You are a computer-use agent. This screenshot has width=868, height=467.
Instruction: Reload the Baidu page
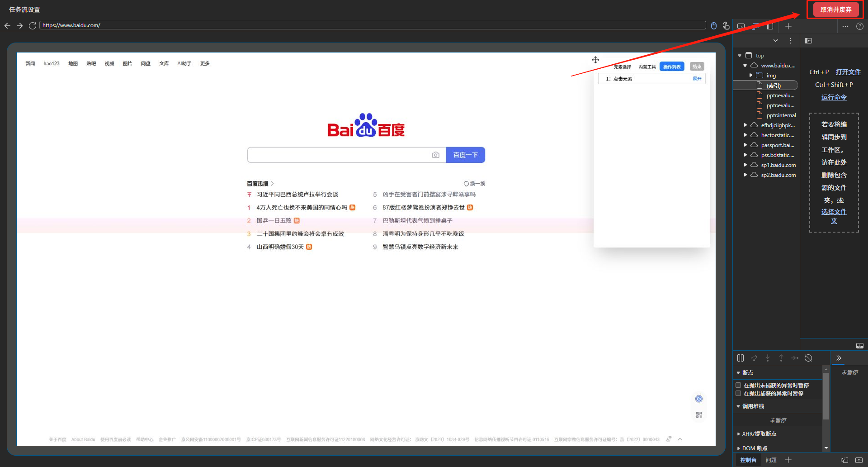coord(33,26)
